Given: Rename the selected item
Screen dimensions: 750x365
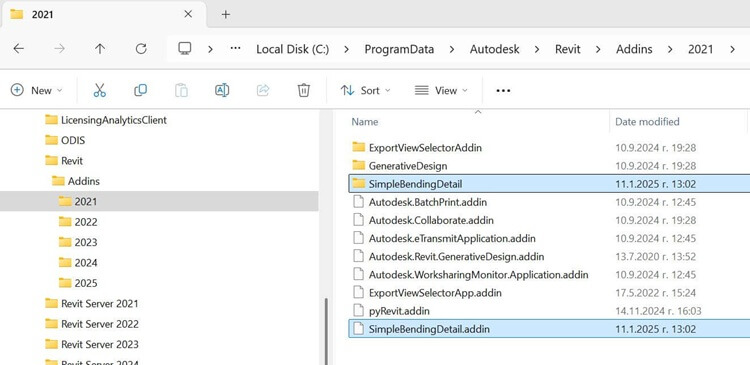Looking at the screenshot, I should tap(222, 90).
